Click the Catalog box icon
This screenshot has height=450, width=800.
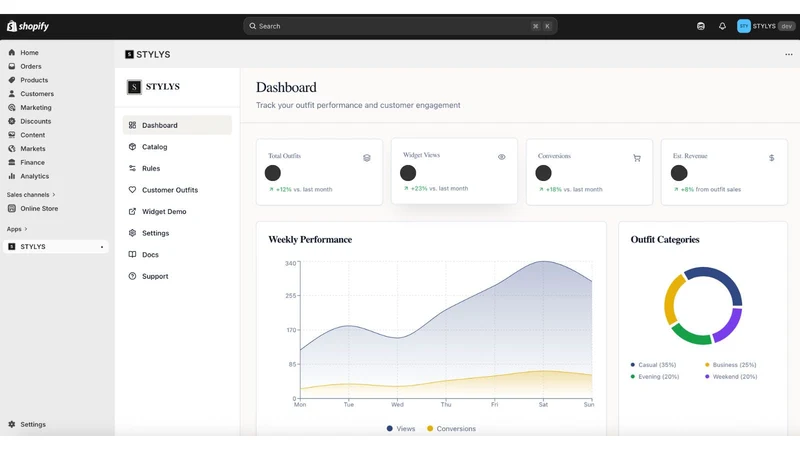pyautogui.click(x=132, y=147)
